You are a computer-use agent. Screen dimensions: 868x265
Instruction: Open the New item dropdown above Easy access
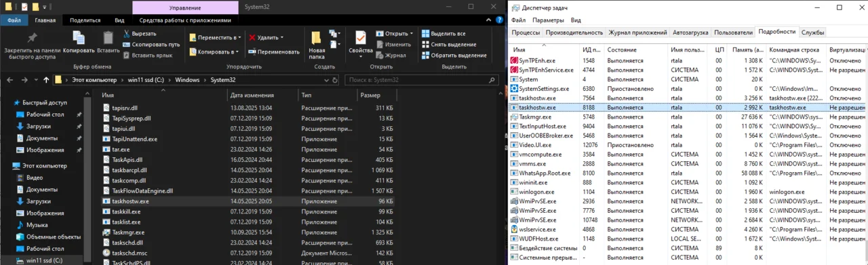point(334,33)
